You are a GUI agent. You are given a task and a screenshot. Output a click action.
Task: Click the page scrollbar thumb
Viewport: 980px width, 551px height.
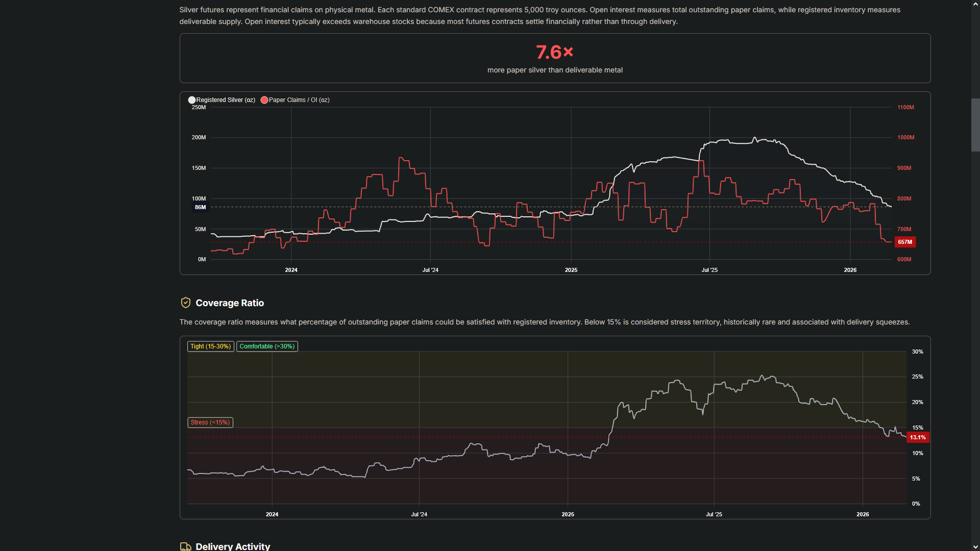pyautogui.click(x=975, y=125)
